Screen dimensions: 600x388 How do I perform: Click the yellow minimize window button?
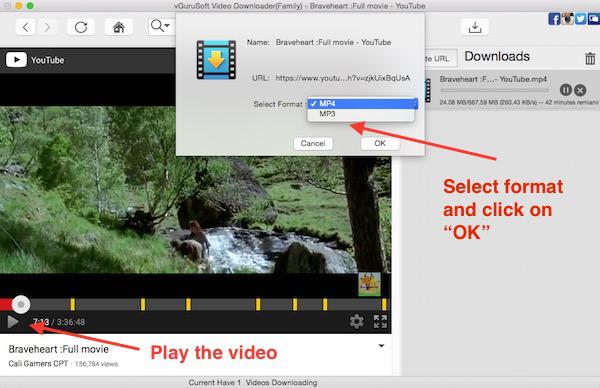[x=19, y=6]
